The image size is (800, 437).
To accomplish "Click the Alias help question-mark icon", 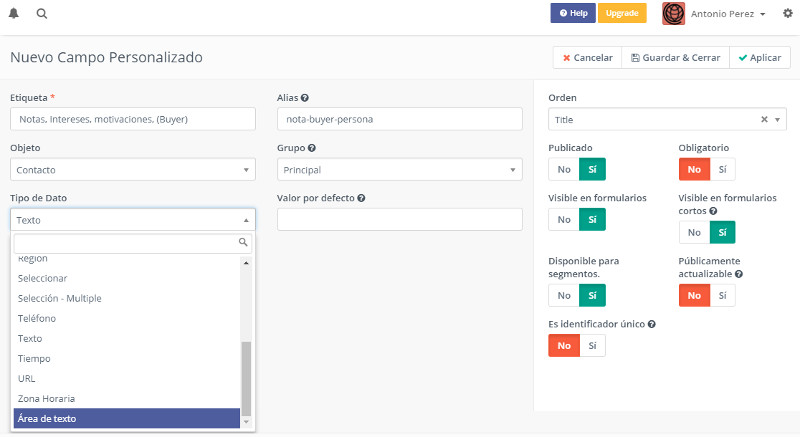I will 304,98.
